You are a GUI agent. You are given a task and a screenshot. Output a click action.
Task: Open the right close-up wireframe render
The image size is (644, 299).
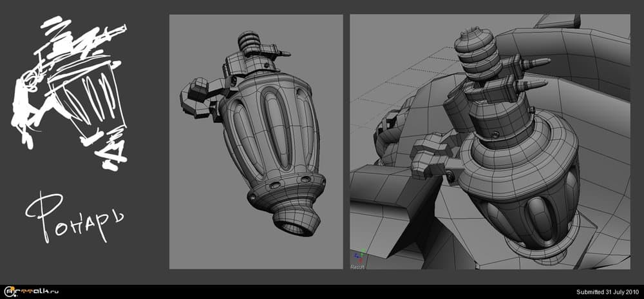click(x=489, y=142)
